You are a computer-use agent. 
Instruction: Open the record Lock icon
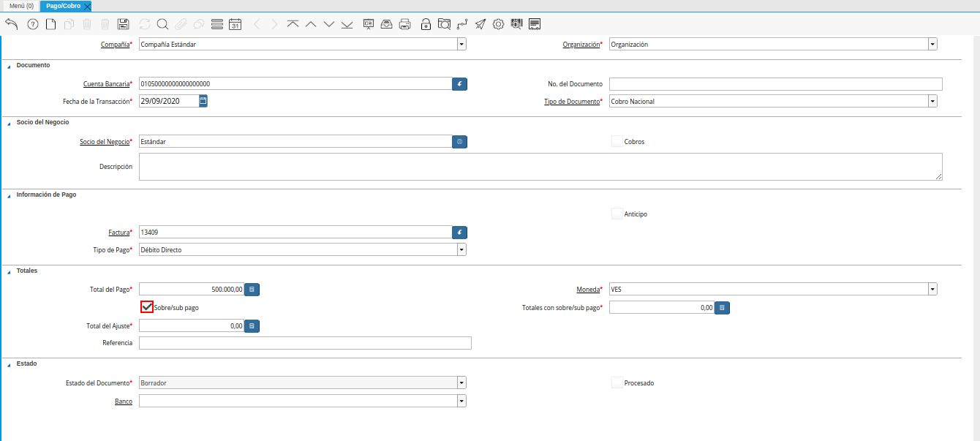(425, 23)
